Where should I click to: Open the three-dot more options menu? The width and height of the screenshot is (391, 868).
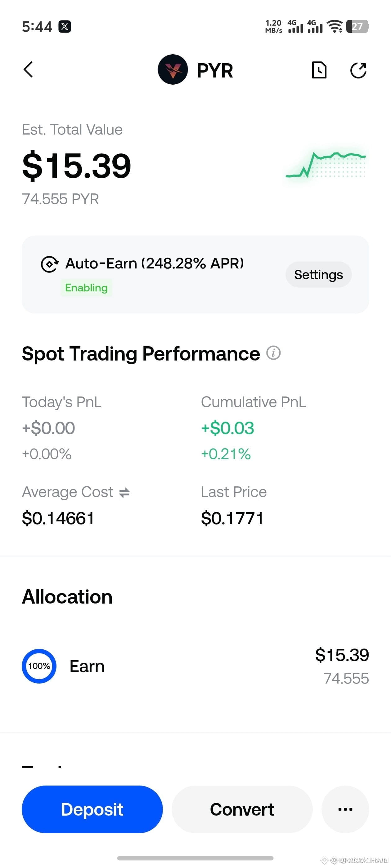pyautogui.click(x=345, y=809)
